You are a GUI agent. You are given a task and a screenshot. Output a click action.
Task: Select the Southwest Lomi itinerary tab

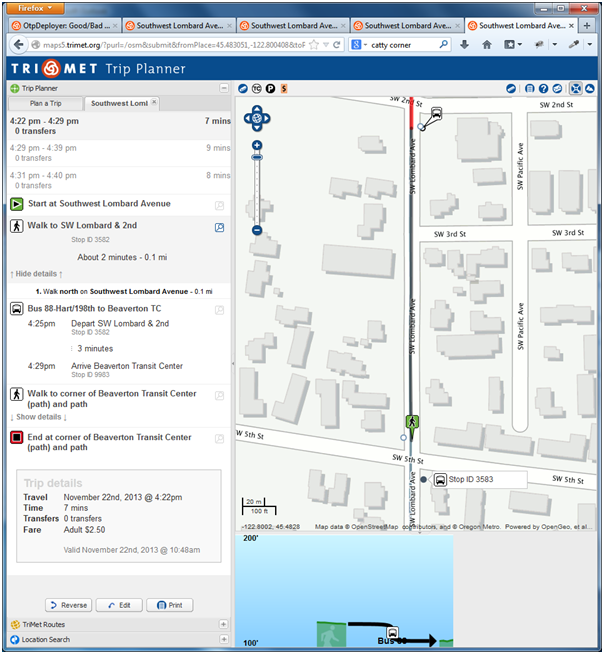click(119, 103)
